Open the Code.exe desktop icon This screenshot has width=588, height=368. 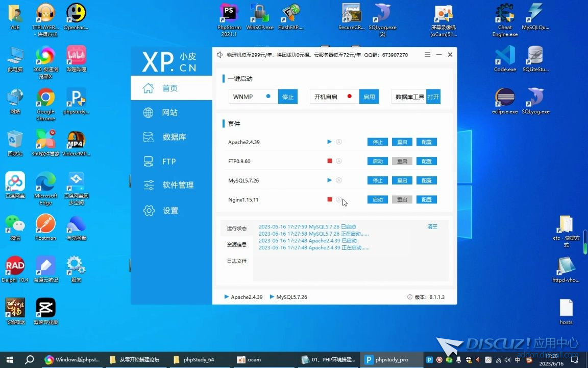coord(505,59)
